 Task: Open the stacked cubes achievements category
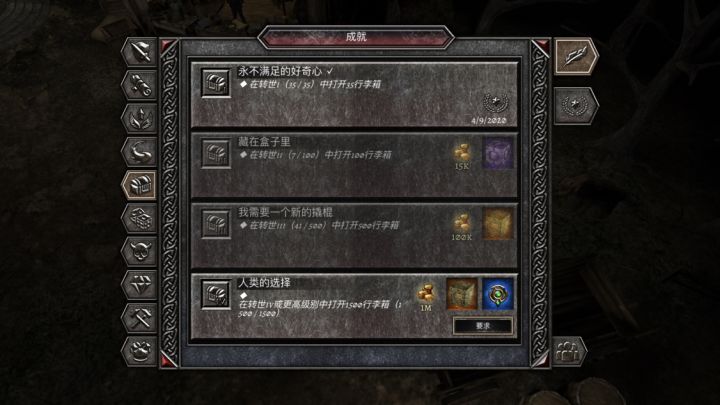coord(140,218)
